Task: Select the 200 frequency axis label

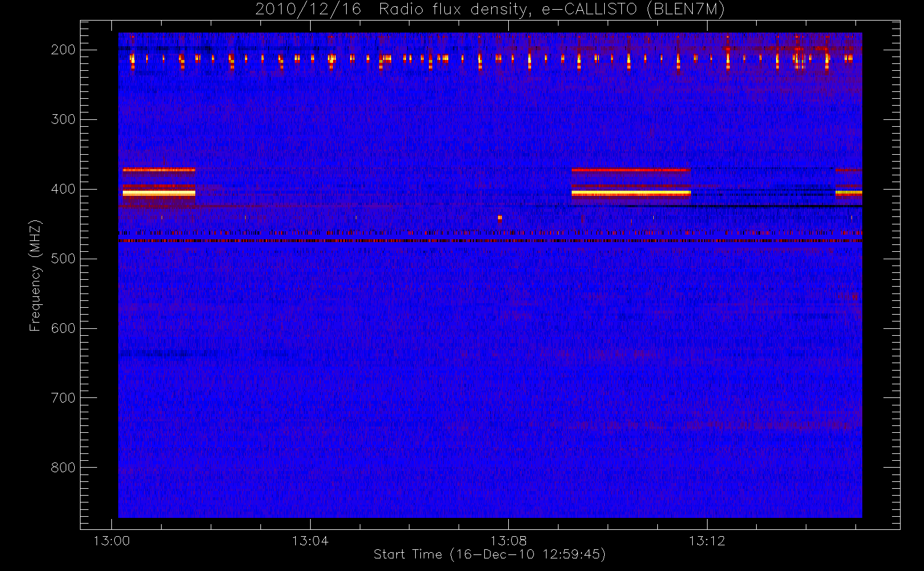Action: coord(63,50)
